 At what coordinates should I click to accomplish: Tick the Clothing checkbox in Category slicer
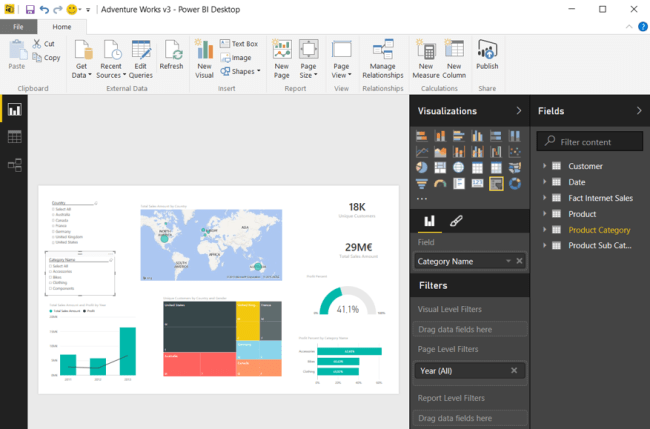coord(50,282)
